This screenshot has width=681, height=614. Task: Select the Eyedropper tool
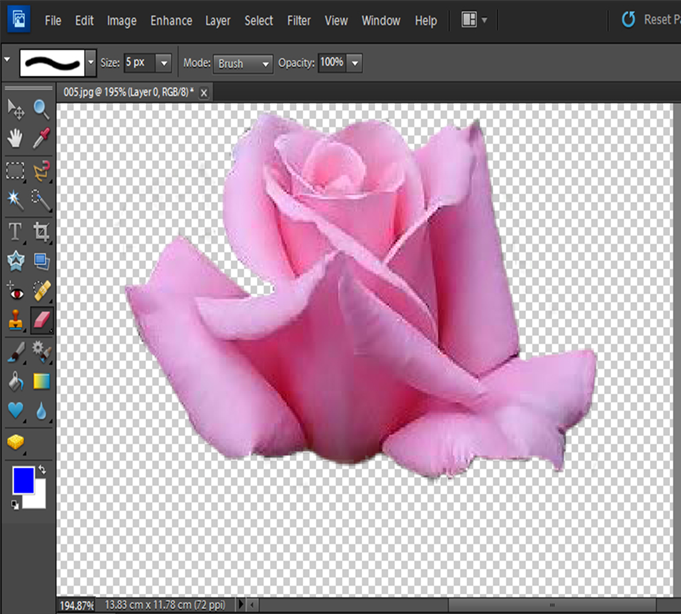click(x=41, y=138)
